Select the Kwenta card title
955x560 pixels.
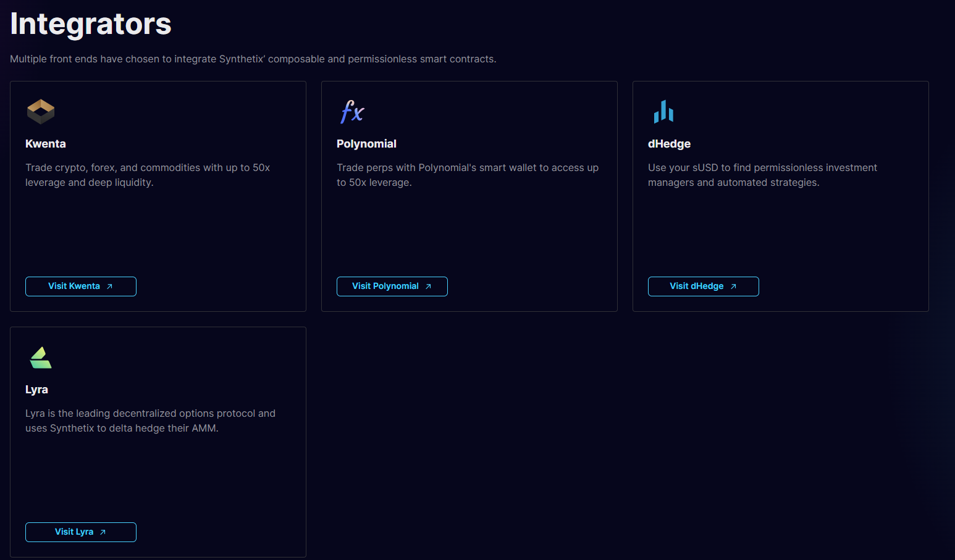pos(46,144)
